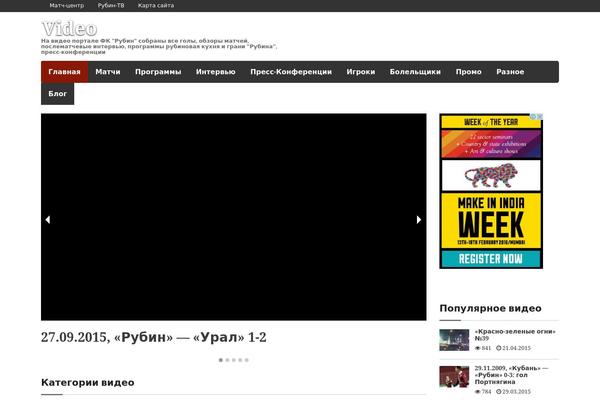Image resolution: width=600 pixels, height=400 pixels.
Task: Open the Матчи menu item
Action: click(108, 72)
